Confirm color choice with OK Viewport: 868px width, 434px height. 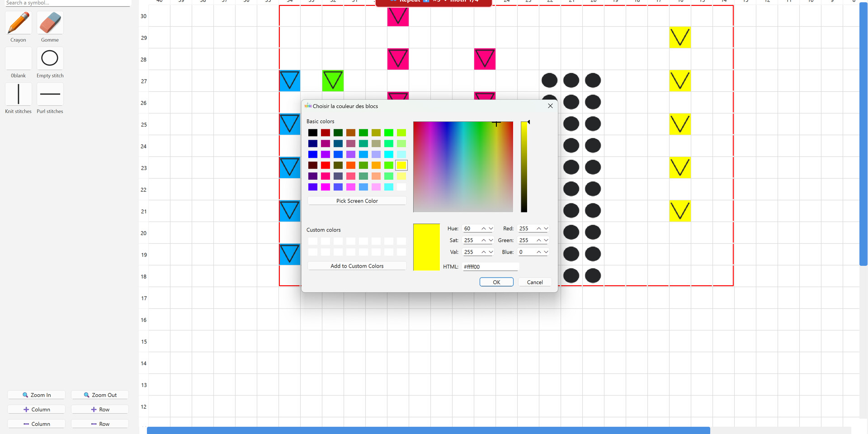(496, 282)
